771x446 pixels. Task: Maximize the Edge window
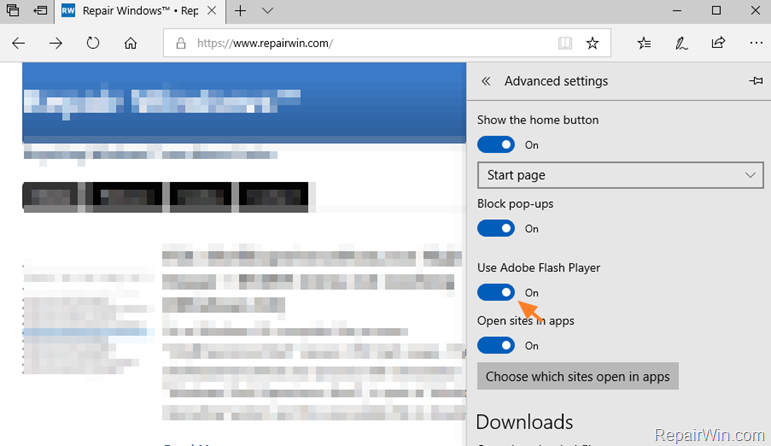[716, 10]
